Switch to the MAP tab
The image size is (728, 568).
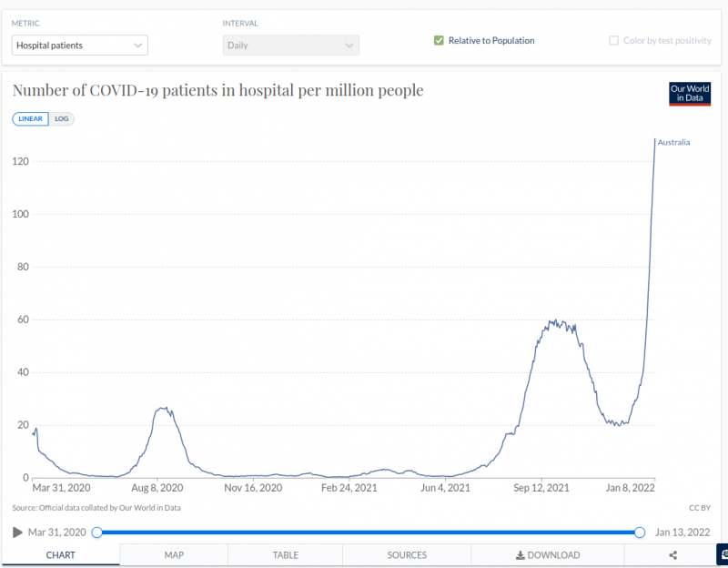click(174, 555)
